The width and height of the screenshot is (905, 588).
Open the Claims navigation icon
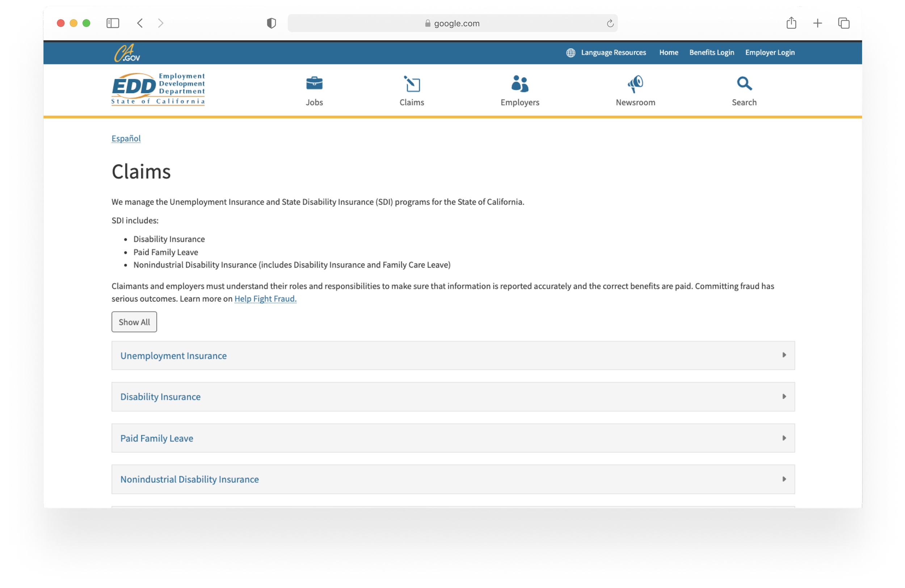tap(412, 84)
